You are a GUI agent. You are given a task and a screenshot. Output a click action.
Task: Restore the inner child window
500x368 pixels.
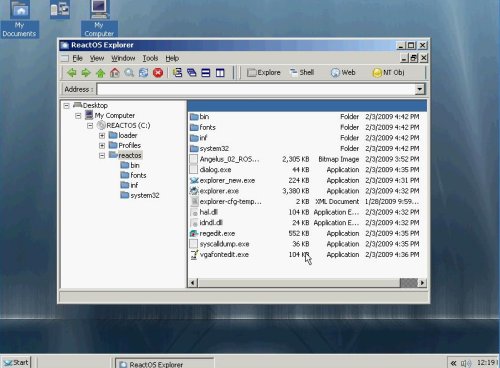[x=414, y=58]
